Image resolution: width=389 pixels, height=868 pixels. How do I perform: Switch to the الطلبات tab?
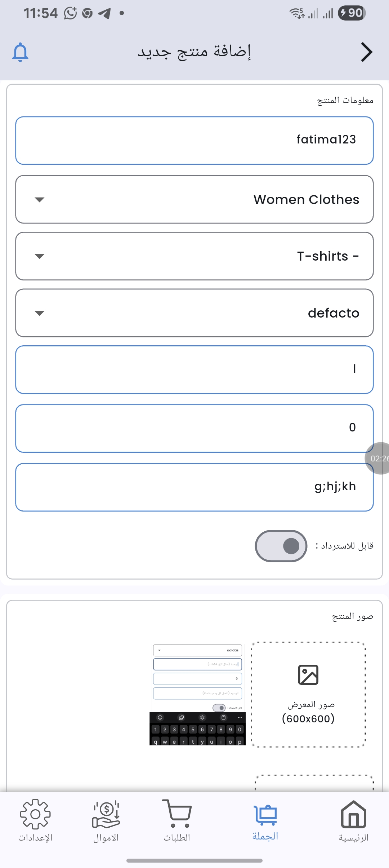click(176, 837)
